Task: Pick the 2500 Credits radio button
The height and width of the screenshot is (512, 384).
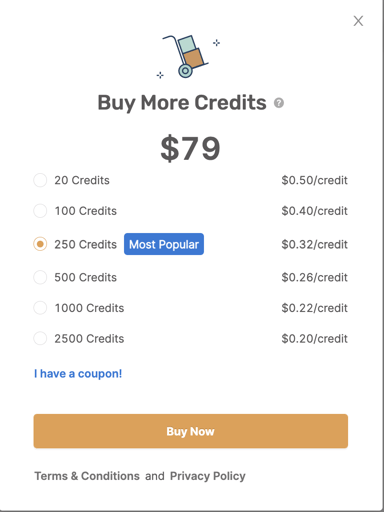Action: [x=40, y=339]
